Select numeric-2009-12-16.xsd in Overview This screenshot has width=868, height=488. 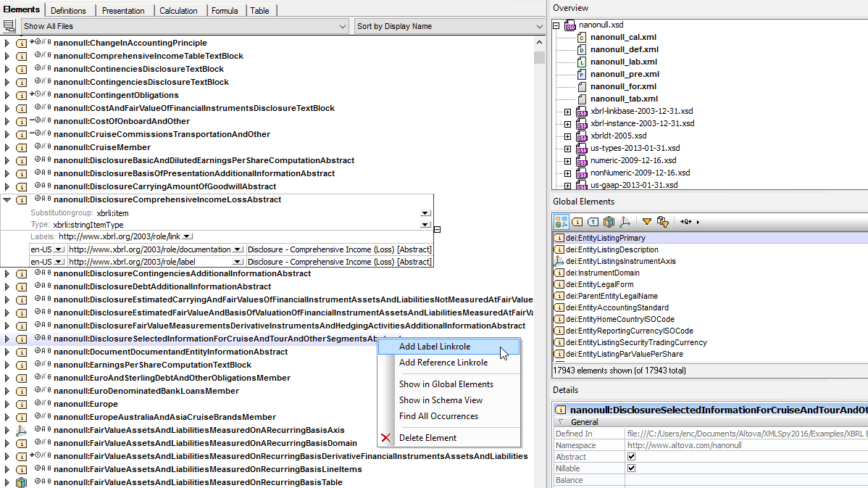click(633, 161)
